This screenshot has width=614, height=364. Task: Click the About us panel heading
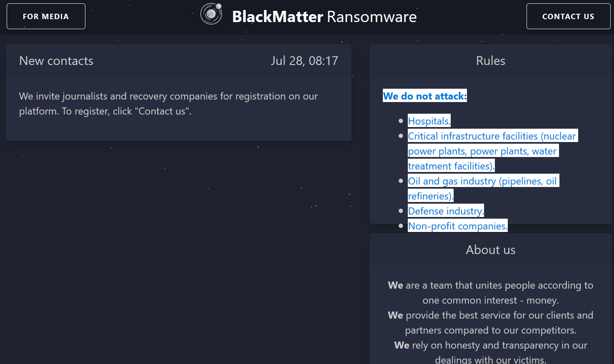tap(490, 250)
